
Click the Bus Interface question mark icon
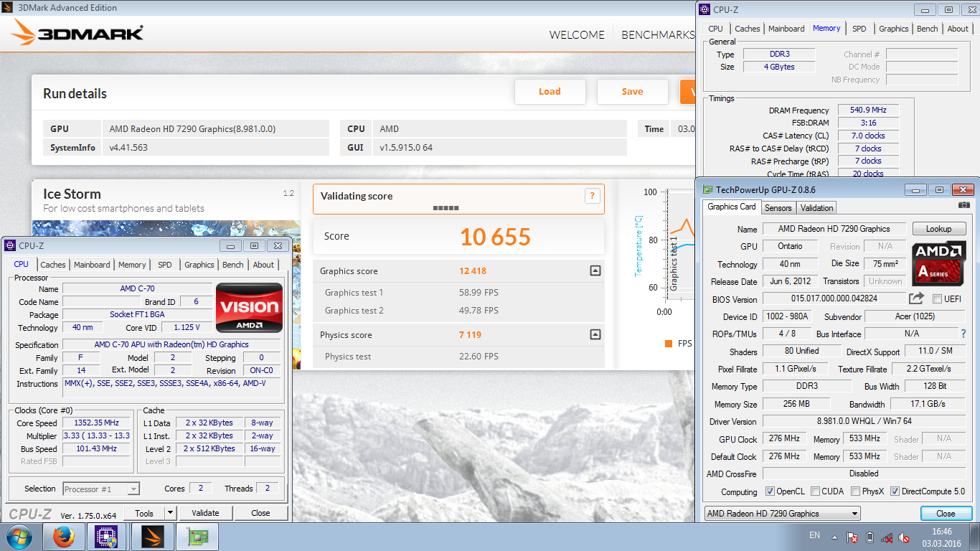point(963,334)
